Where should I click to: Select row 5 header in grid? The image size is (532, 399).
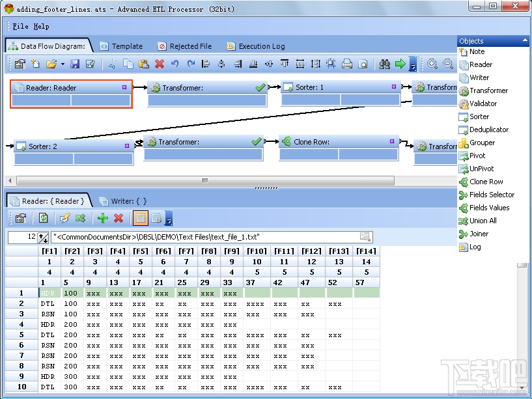tap(21, 335)
